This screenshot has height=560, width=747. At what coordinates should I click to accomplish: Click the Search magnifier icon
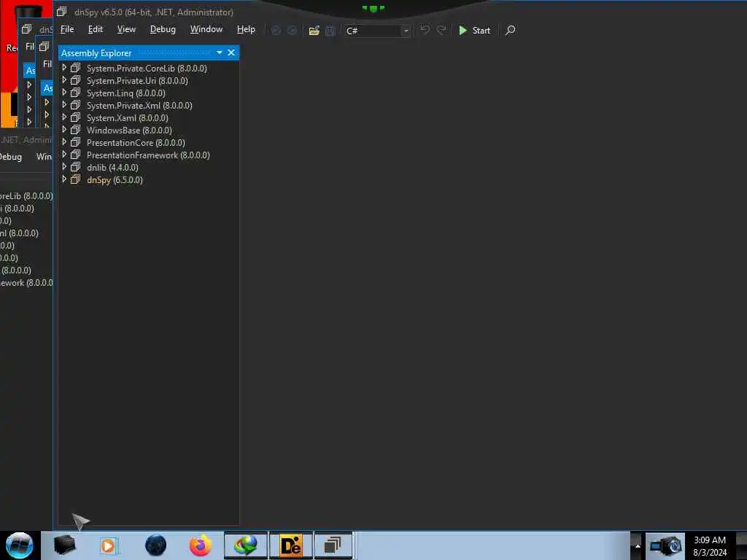[x=510, y=31]
